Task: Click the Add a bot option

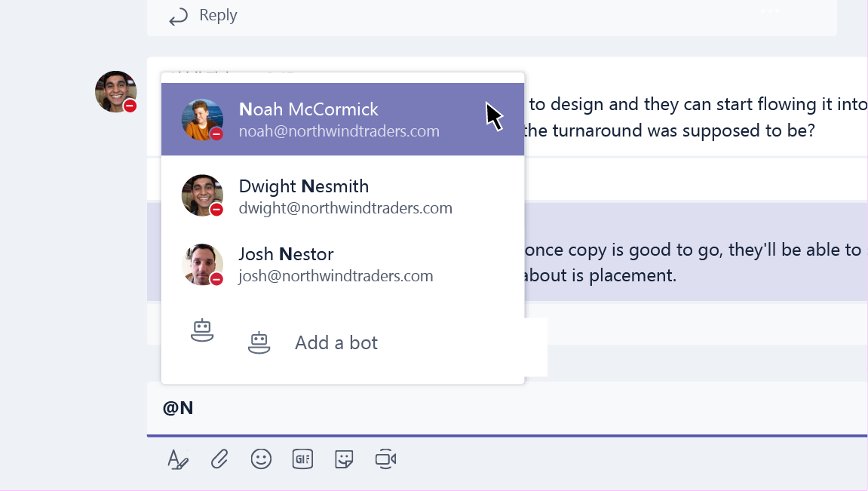Action: click(336, 342)
